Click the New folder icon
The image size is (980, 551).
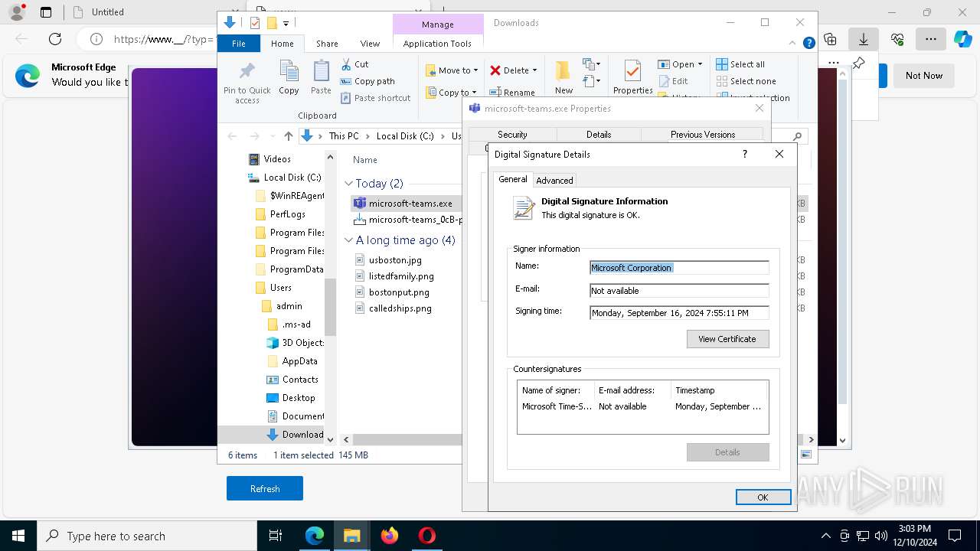pos(563,71)
